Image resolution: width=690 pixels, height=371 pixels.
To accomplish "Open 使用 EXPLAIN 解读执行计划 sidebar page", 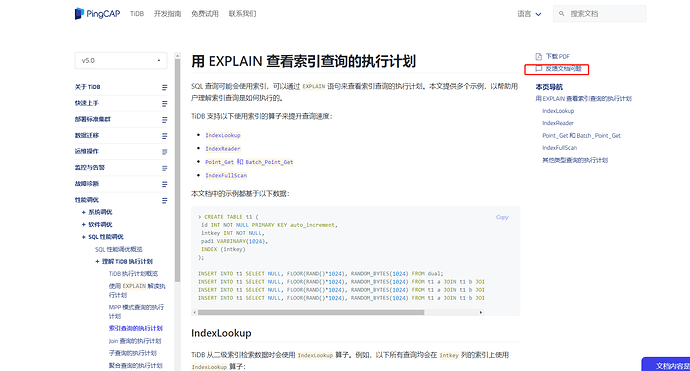I will [x=137, y=290].
